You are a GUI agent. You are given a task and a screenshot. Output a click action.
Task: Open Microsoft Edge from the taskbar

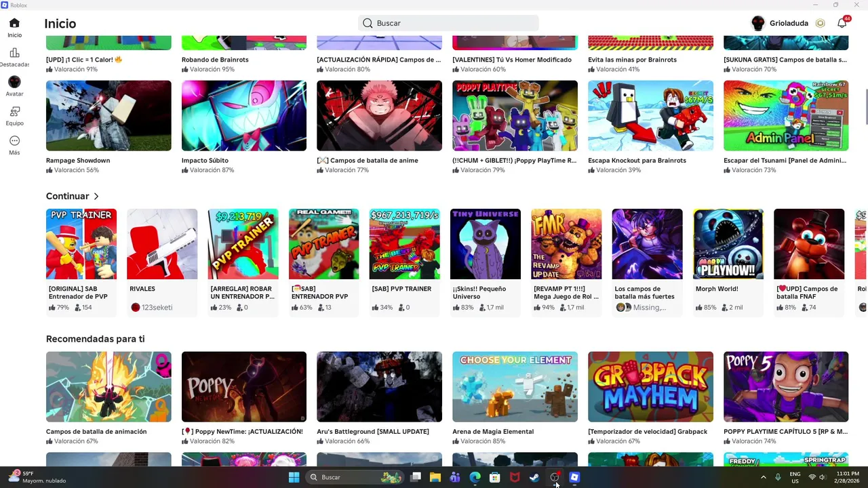point(475,477)
